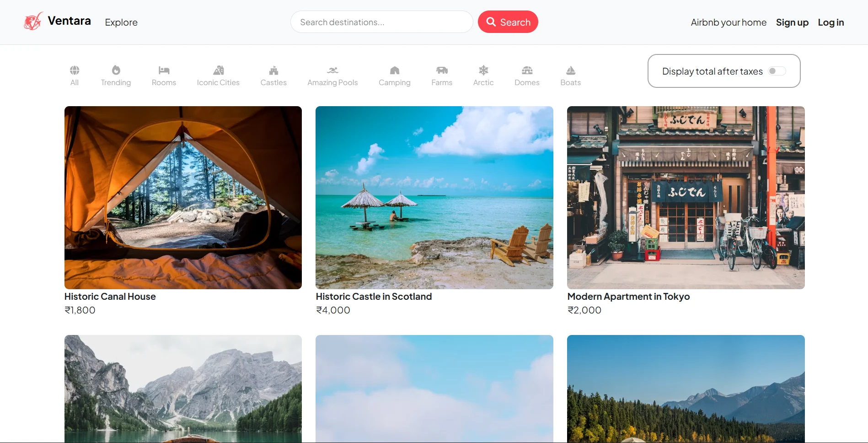Open the Modern Apartment in Tokyo photo
The height and width of the screenshot is (443, 868).
(686, 197)
